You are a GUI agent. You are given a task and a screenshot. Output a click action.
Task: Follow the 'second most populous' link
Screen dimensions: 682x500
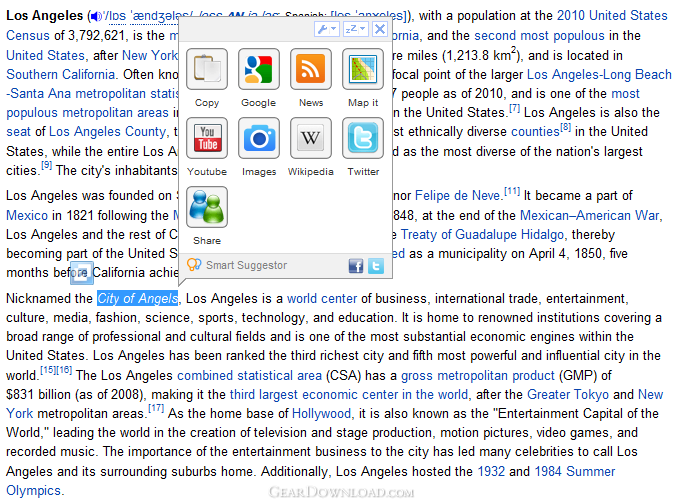[x=539, y=35]
